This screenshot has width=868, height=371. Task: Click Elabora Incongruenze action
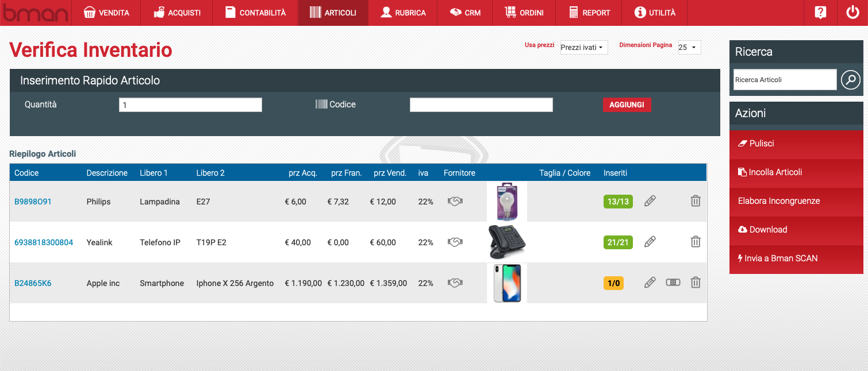796,201
